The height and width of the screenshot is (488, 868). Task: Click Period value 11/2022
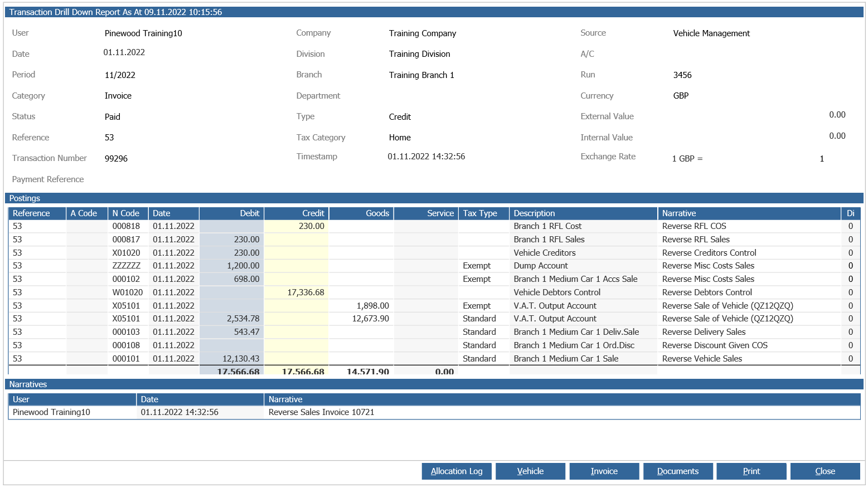click(x=120, y=75)
